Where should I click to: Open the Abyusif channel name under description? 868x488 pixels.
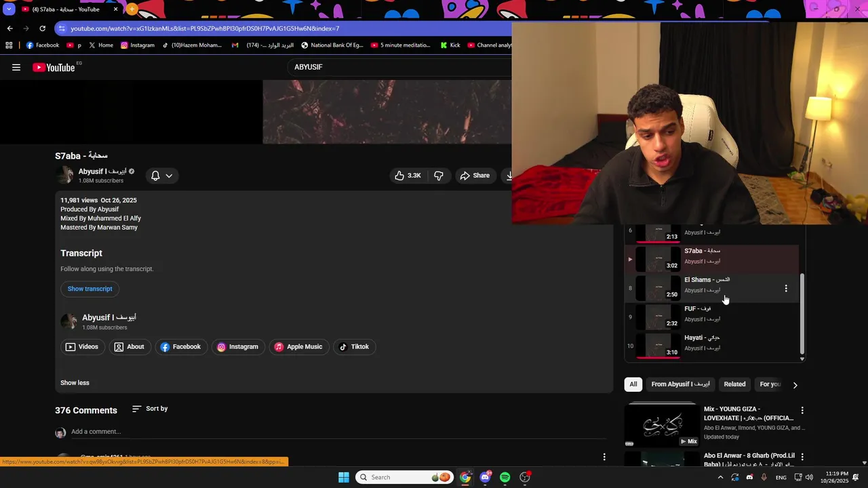(109, 317)
